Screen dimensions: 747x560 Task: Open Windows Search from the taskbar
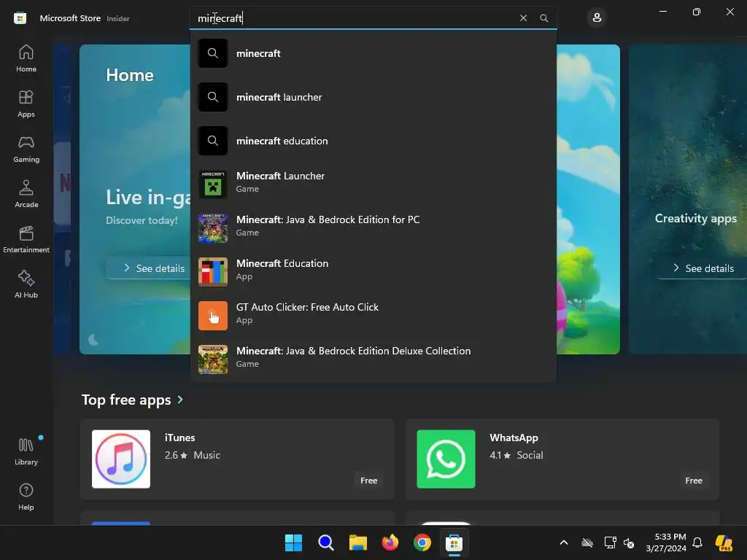coord(326,542)
